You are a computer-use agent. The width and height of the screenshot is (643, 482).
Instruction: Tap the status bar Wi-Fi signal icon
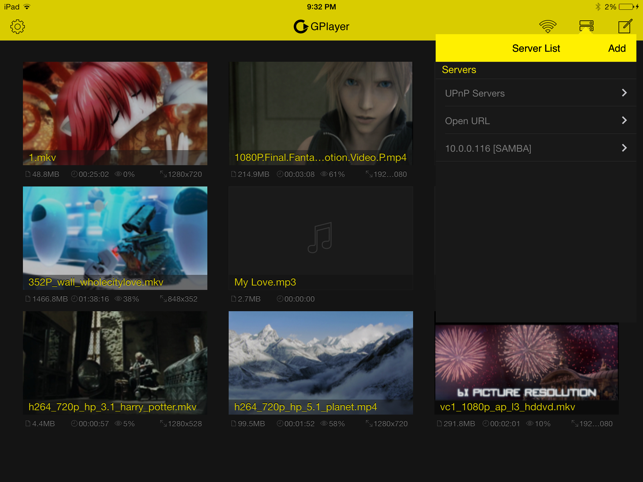tap(27, 7)
